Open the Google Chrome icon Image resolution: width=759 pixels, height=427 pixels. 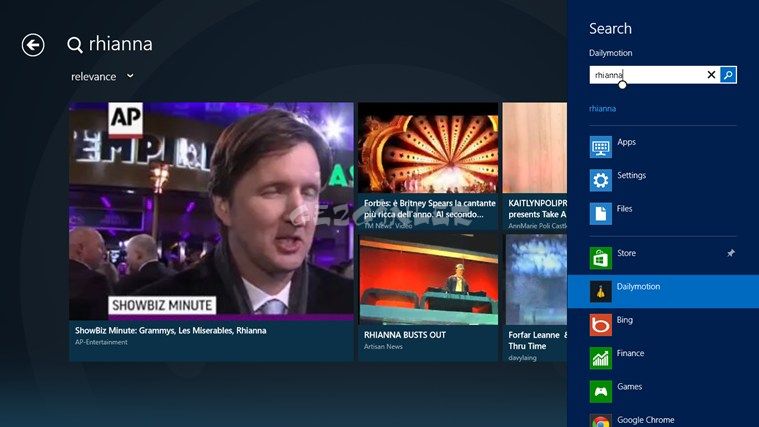600,421
